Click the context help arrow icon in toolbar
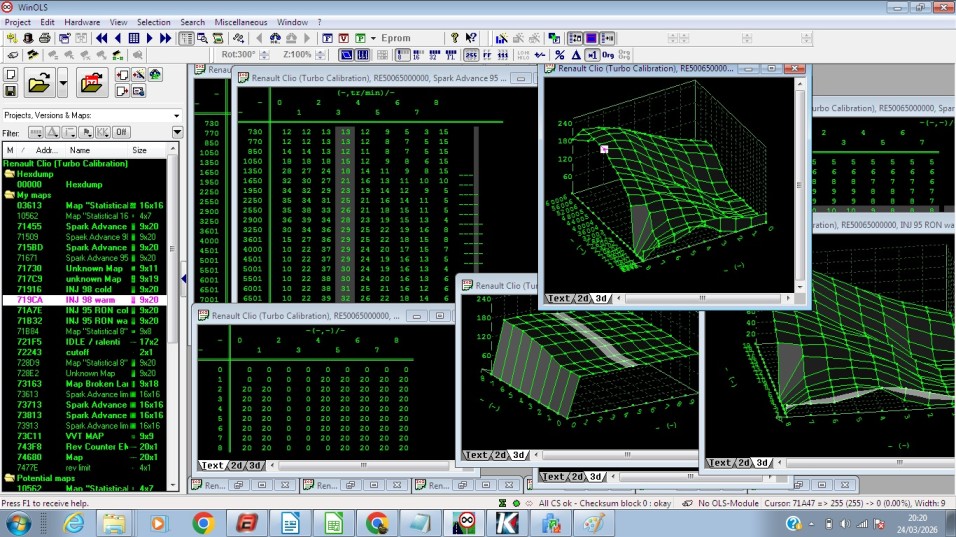The width and height of the screenshot is (956, 537). tap(471, 38)
